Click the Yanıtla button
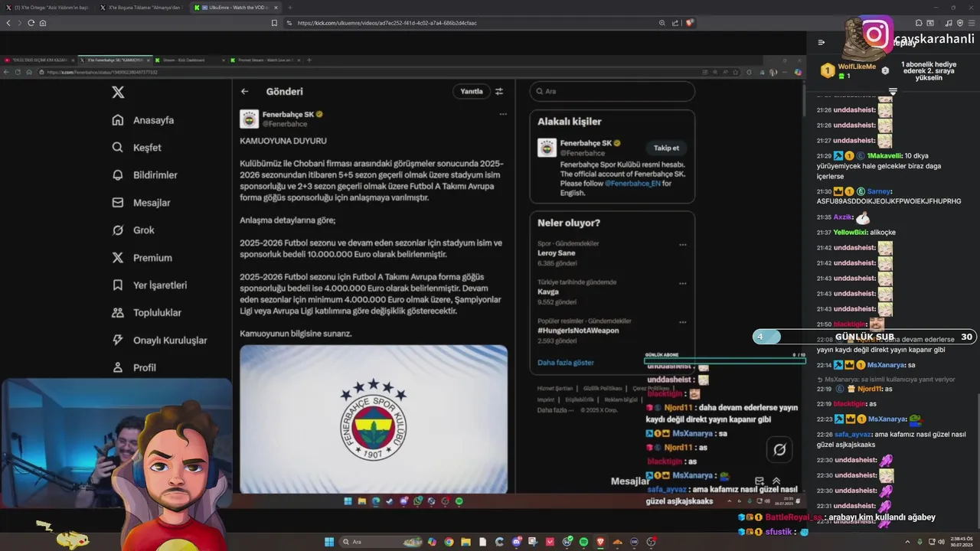The image size is (980, 551). pyautogui.click(x=472, y=91)
